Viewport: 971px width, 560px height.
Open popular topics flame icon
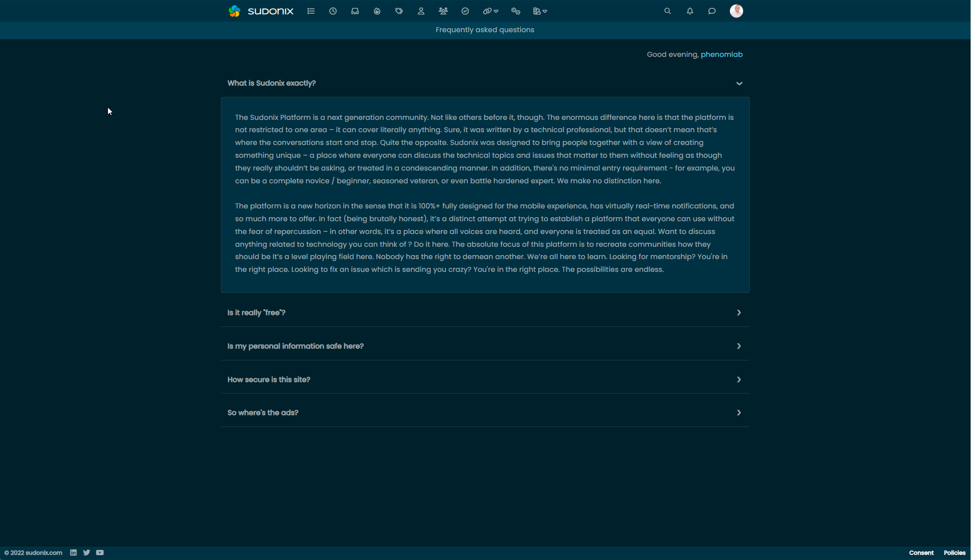pos(377,11)
